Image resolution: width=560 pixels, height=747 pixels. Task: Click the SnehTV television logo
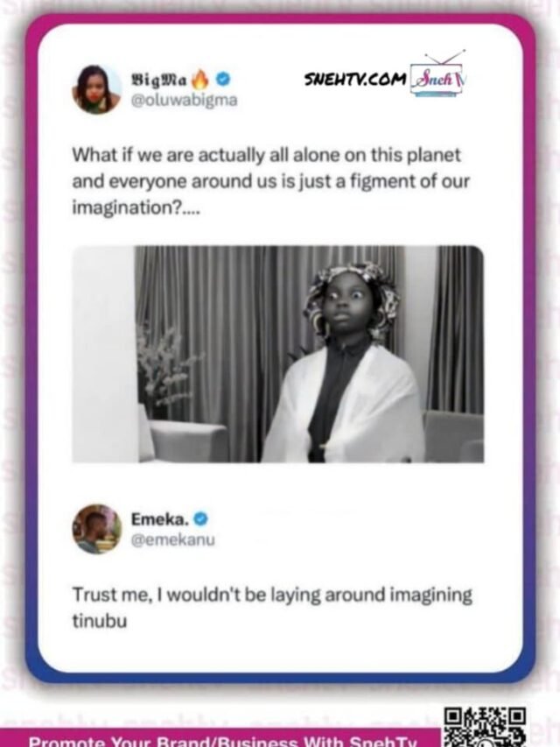(x=439, y=74)
